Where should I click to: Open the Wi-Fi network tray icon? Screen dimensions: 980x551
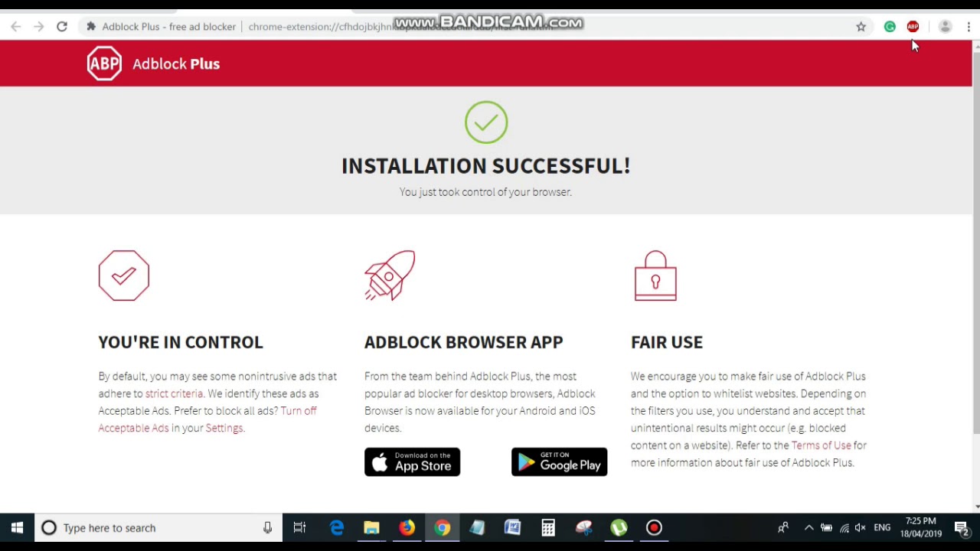point(844,528)
